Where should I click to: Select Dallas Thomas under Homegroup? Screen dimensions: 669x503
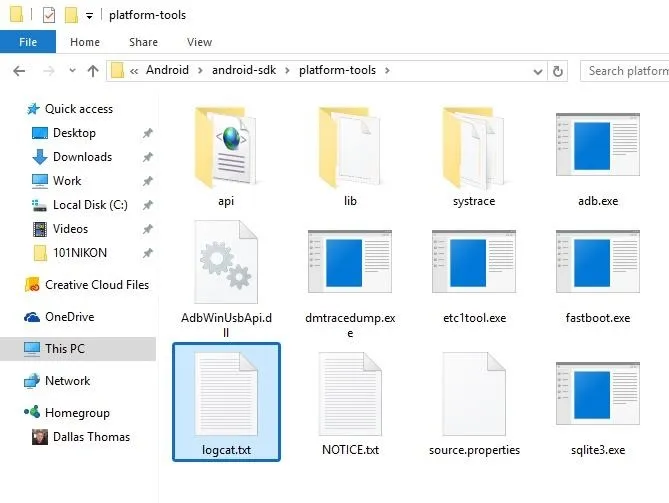point(91,437)
